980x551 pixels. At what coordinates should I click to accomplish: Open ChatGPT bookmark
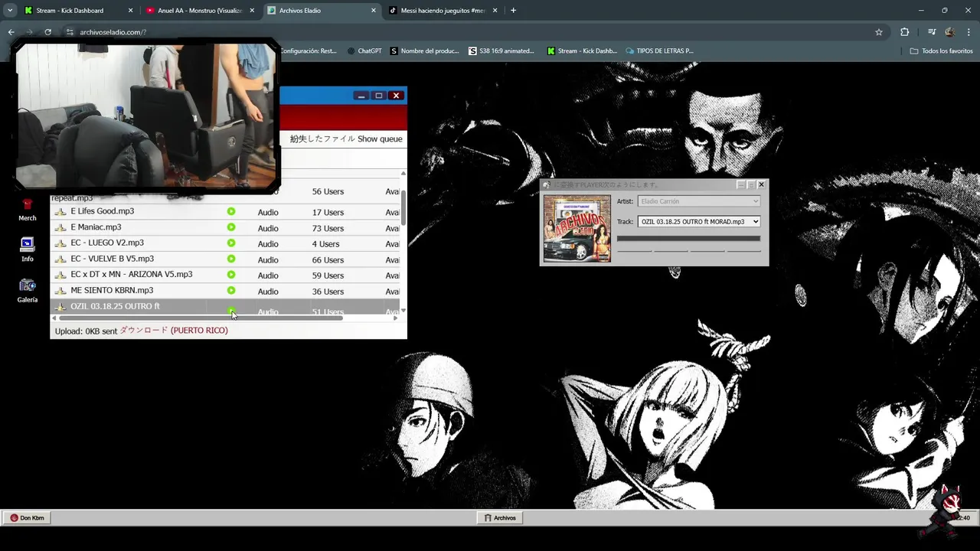(x=364, y=51)
